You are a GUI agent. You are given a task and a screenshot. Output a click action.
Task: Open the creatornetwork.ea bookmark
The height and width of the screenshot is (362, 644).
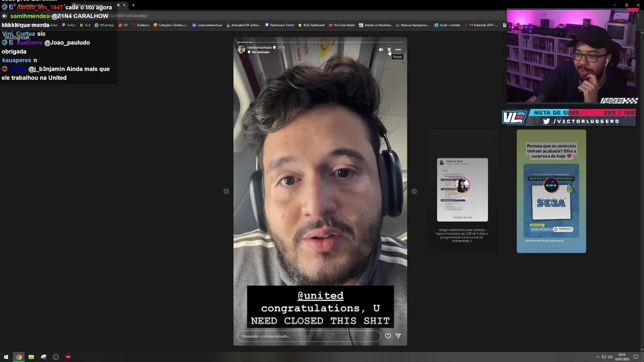coord(207,25)
